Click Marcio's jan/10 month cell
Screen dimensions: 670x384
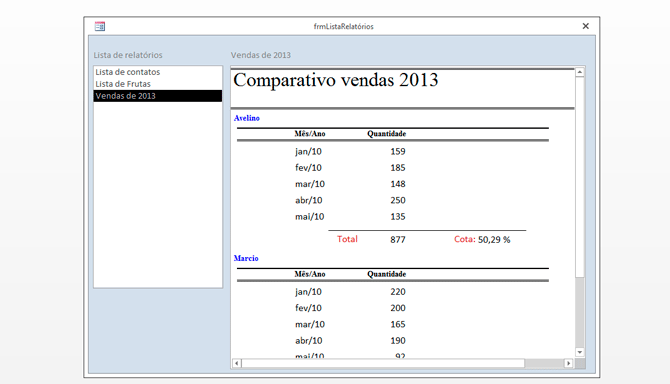(308, 292)
